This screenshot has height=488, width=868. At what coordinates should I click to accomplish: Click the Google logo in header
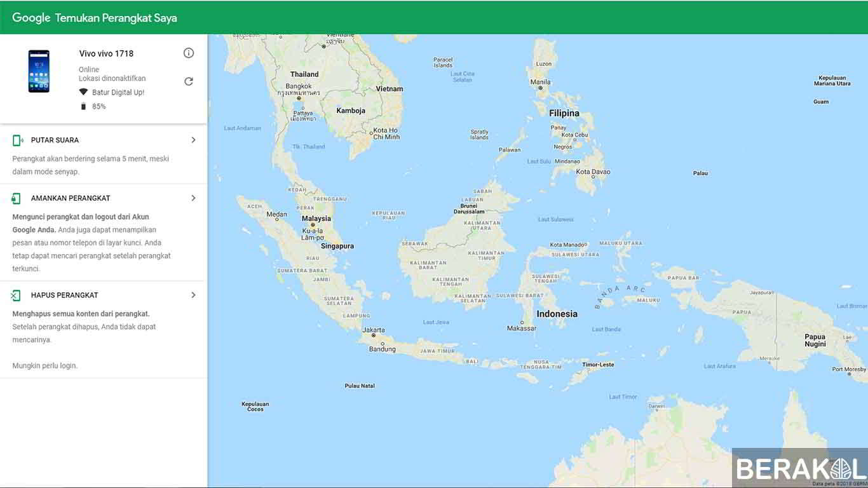[x=31, y=18]
